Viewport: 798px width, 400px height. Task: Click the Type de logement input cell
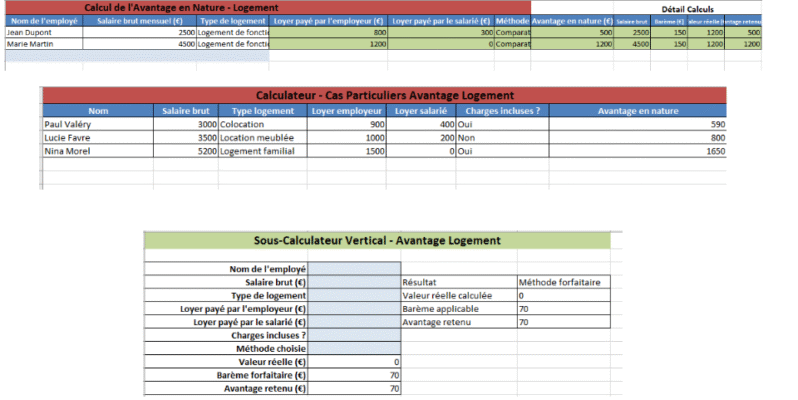coord(354,295)
